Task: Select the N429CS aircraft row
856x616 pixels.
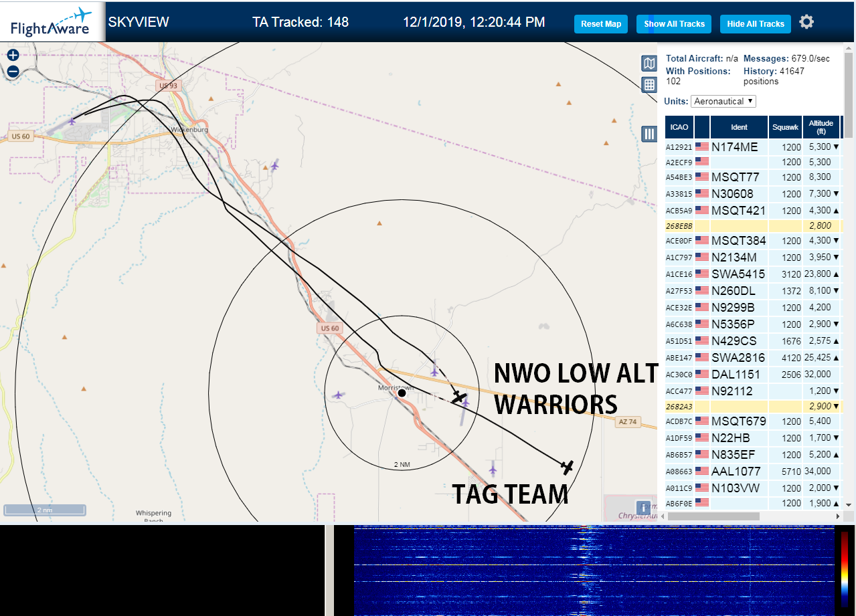Action: tap(753, 341)
